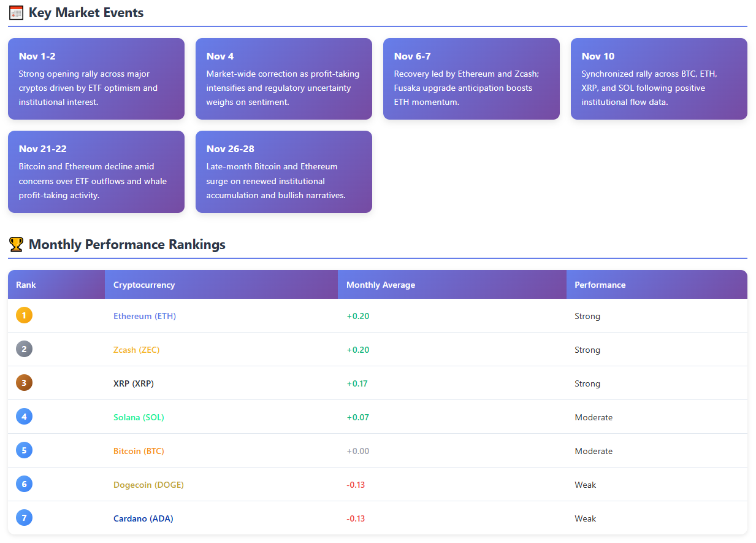The height and width of the screenshot is (543, 756).
Task: Click the XRP (XRP) name
Action: click(134, 383)
